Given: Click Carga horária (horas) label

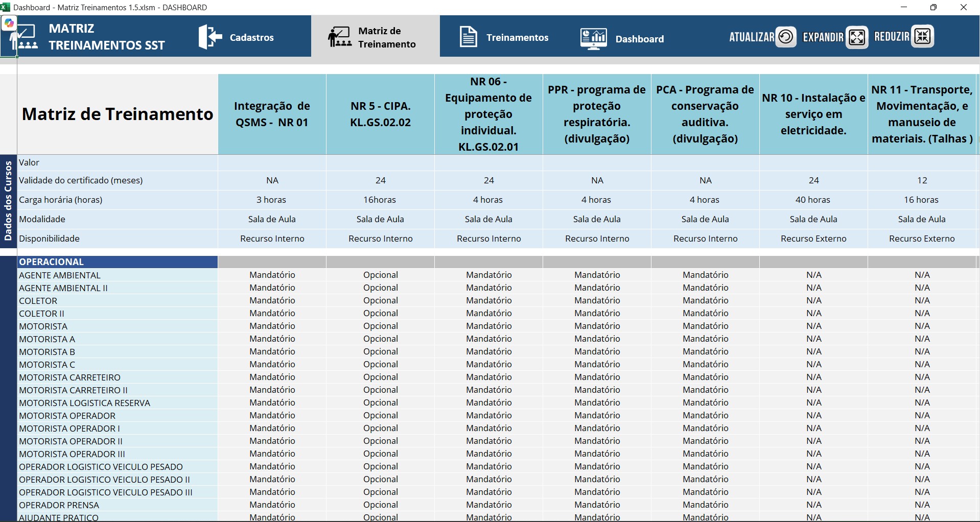Looking at the screenshot, I should coord(61,200).
